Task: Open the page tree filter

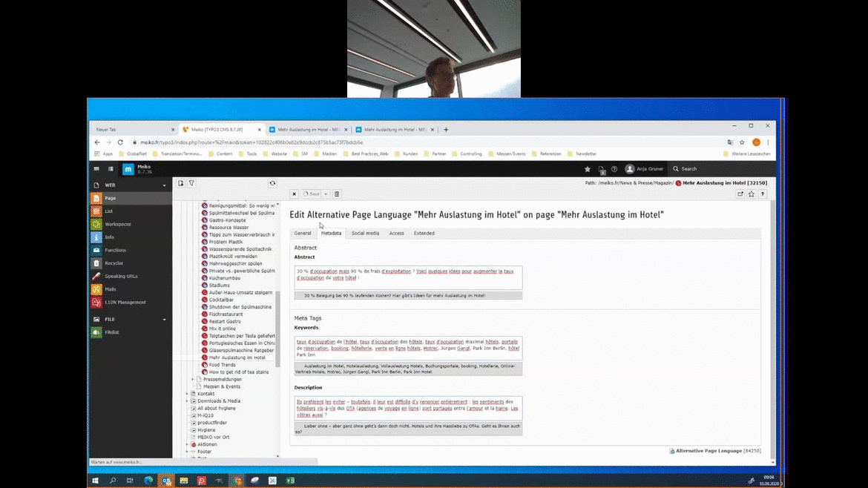Action: 191,183
